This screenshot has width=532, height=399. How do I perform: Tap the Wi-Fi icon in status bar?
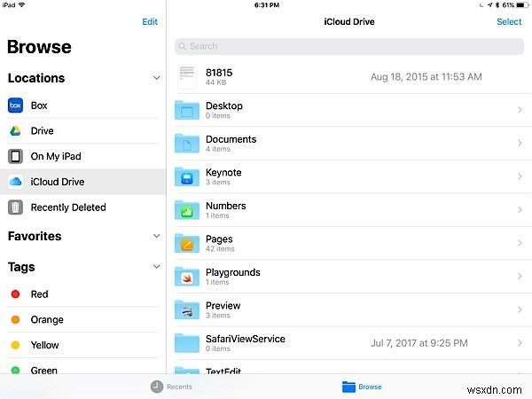pos(21,4)
